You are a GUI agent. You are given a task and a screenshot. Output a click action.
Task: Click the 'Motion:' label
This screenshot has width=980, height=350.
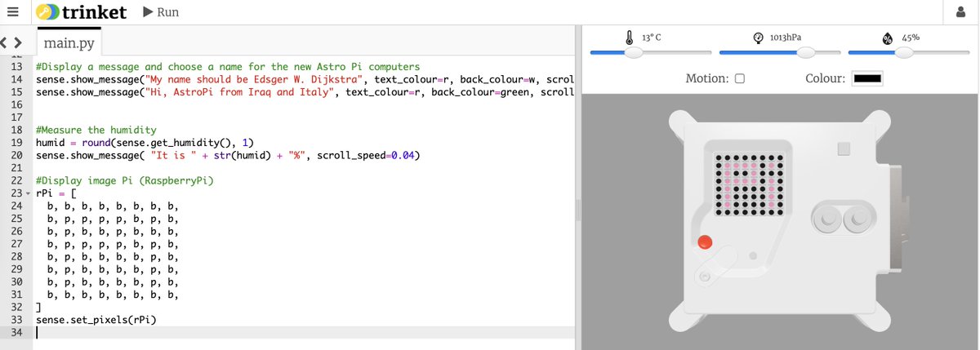(707, 78)
